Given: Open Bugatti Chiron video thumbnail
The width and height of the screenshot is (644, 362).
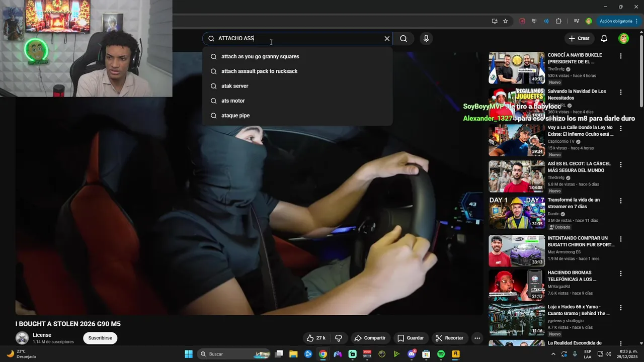Looking at the screenshot, I should [x=517, y=251].
